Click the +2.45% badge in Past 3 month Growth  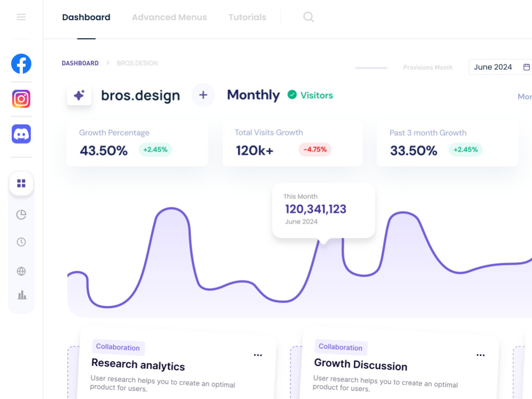pos(465,149)
